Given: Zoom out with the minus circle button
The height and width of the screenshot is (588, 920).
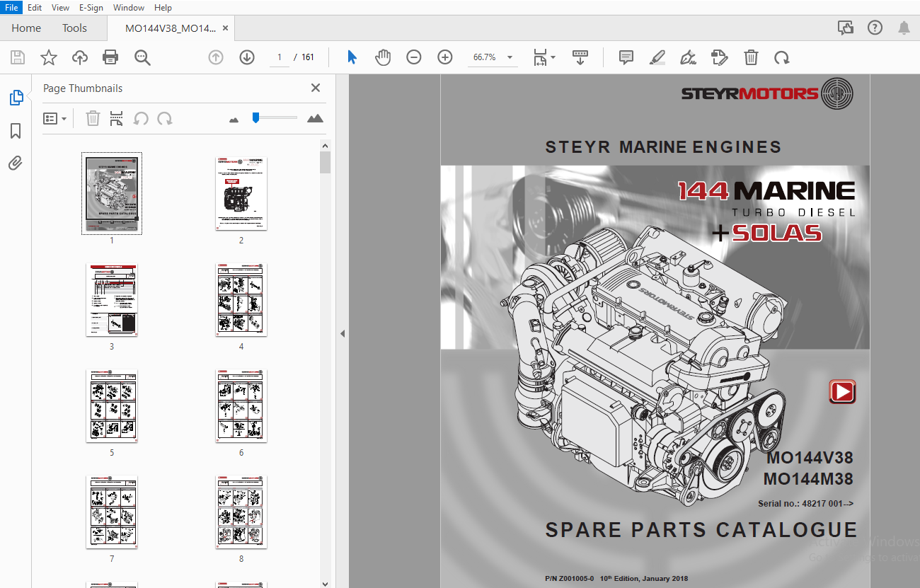Looking at the screenshot, I should click(x=414, y=57).
